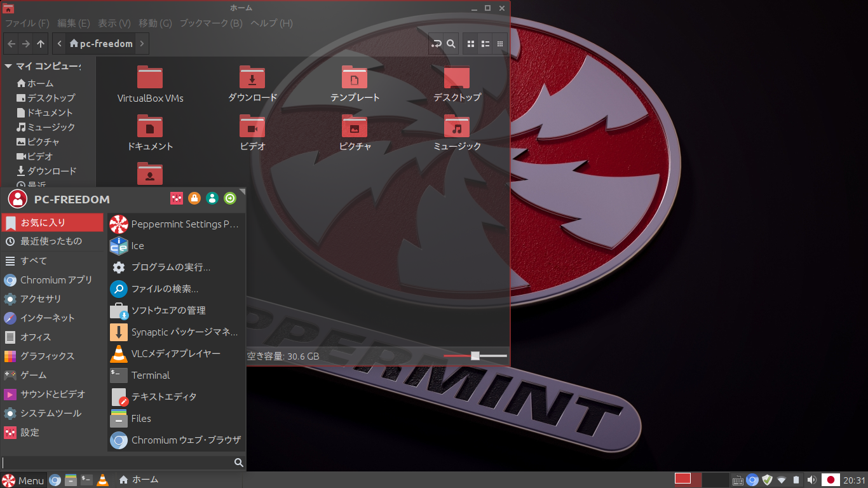Click the pc-freedom path button
Viewport: 868px width, 488px height.
102,44
